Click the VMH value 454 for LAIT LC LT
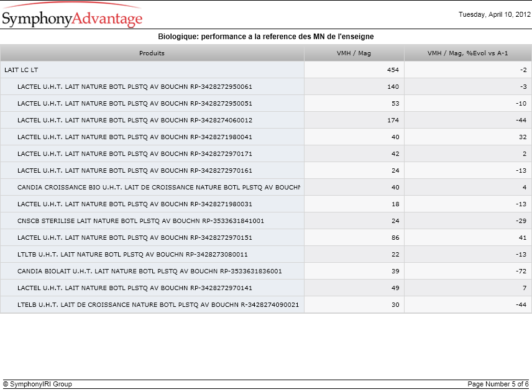 393,70
